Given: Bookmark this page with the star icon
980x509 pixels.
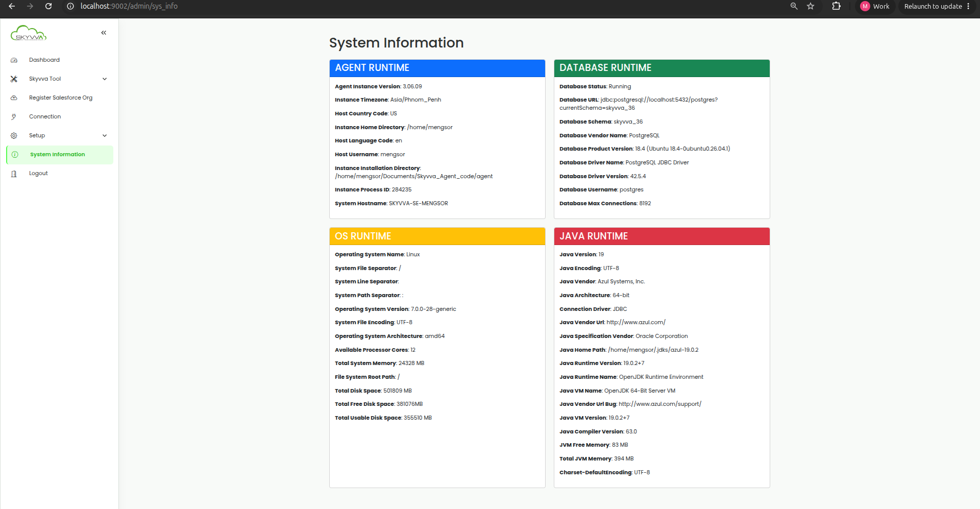Looking at the screenshot, I should point(811,6).
